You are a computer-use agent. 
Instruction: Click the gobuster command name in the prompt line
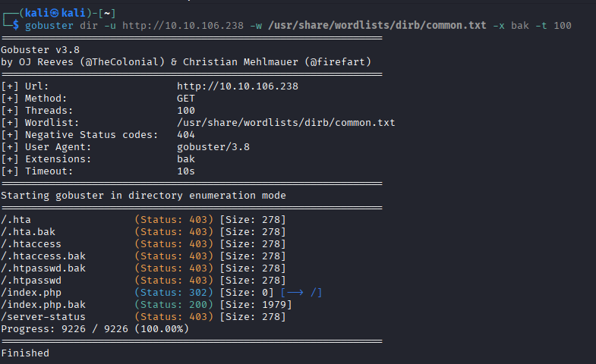pos(49,26)
